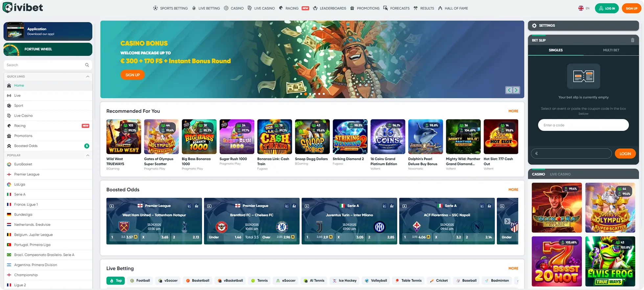Click the sidebar Search field
The height and width of the screenshot is (290, 644).
tap(48, 65)
